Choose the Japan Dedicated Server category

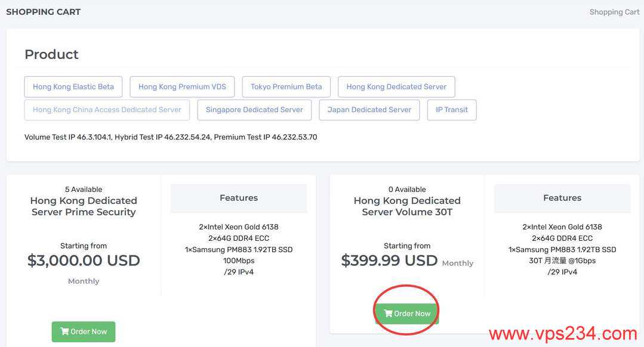[x=369, y=110]
